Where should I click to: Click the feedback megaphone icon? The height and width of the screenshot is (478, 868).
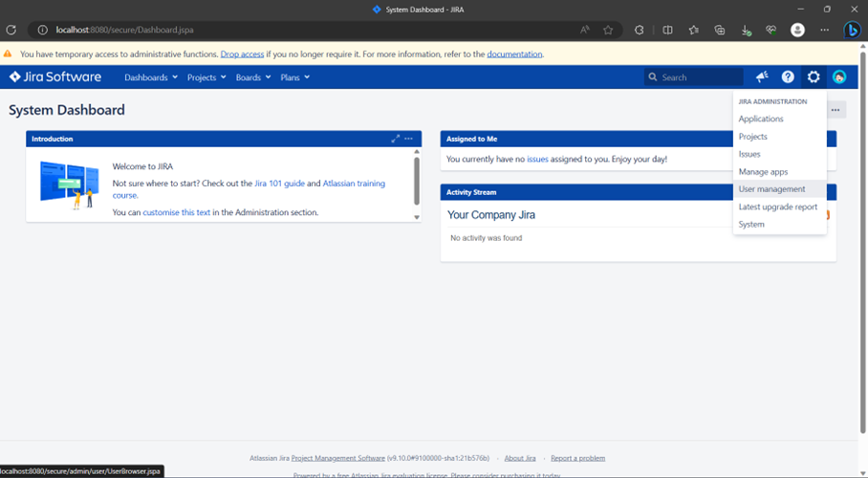coord(762,77)
